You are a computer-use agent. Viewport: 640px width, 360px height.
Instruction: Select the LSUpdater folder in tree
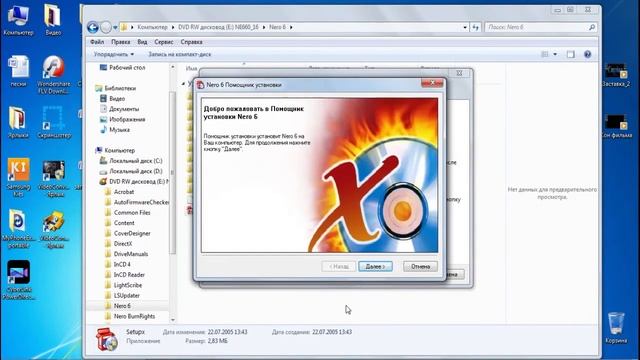coord(127,296)
